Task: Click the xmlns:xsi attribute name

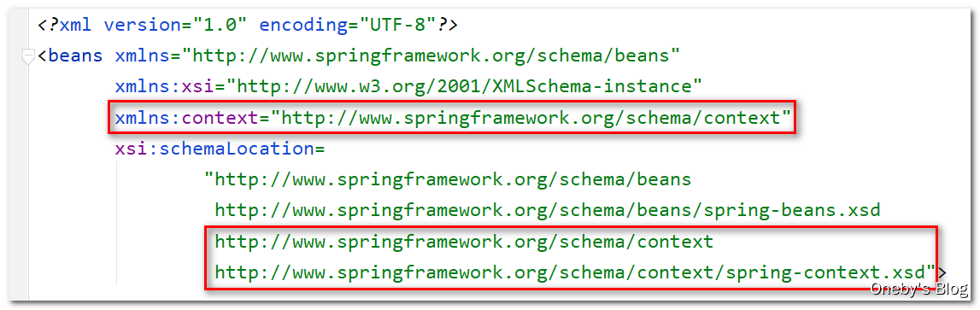Action: click(x=164, y=86)
